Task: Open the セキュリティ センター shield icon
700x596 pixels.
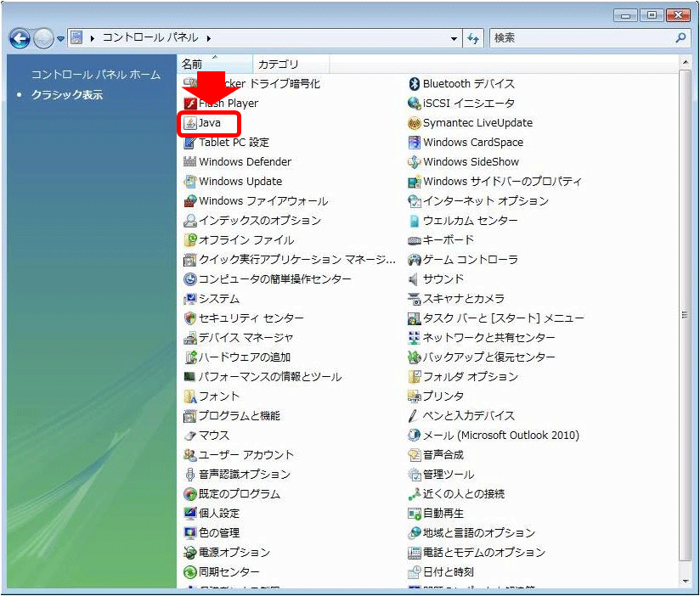Action: (190, 318)
